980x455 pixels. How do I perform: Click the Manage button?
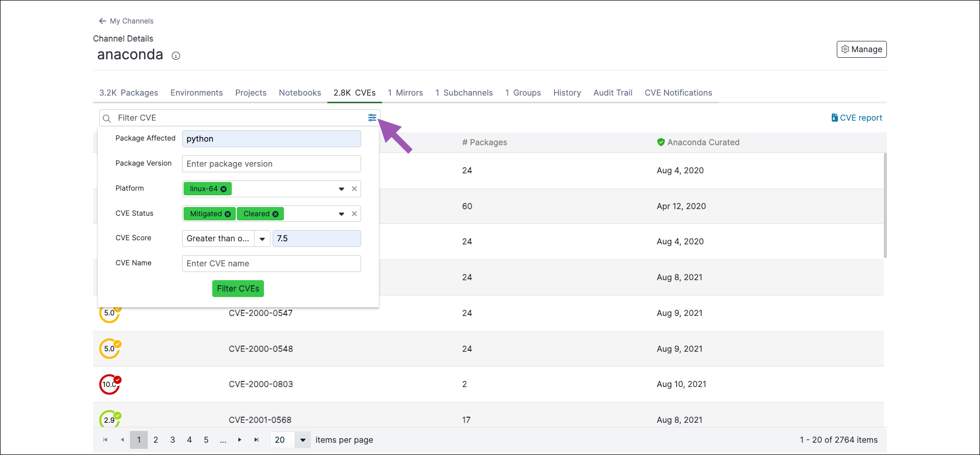(x=862, y=49)
